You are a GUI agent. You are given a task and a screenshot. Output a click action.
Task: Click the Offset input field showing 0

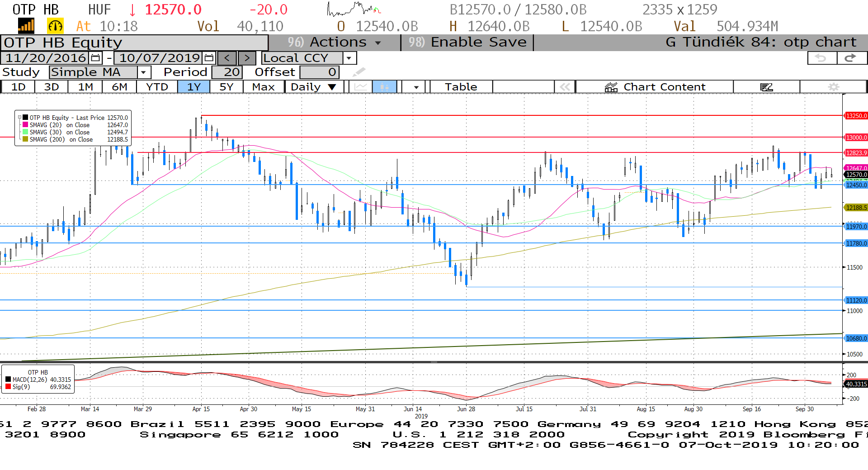pos(319,72)
